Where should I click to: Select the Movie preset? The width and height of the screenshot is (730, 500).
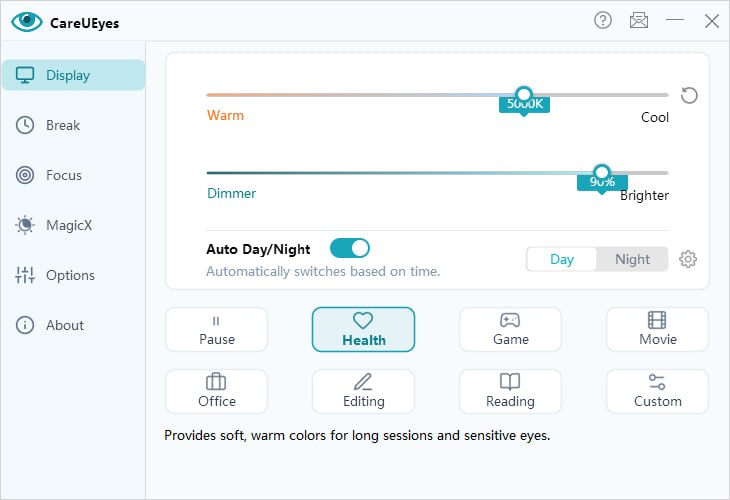(657, 330)
